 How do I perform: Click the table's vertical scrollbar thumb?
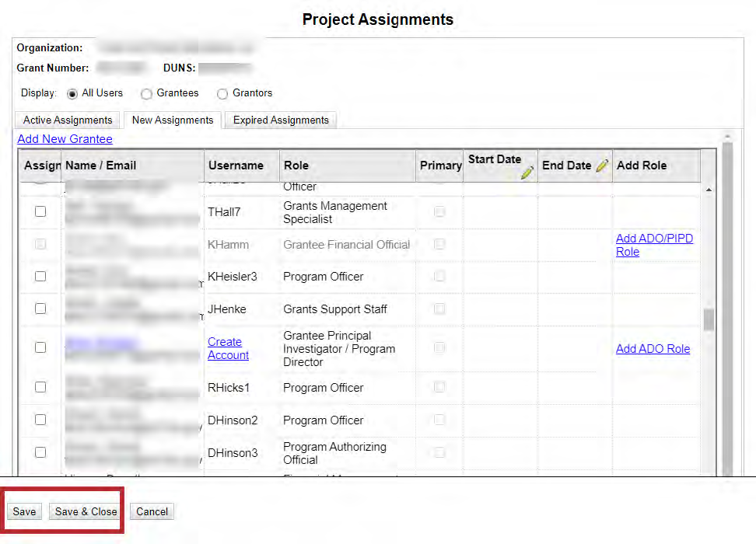(708, 319)
